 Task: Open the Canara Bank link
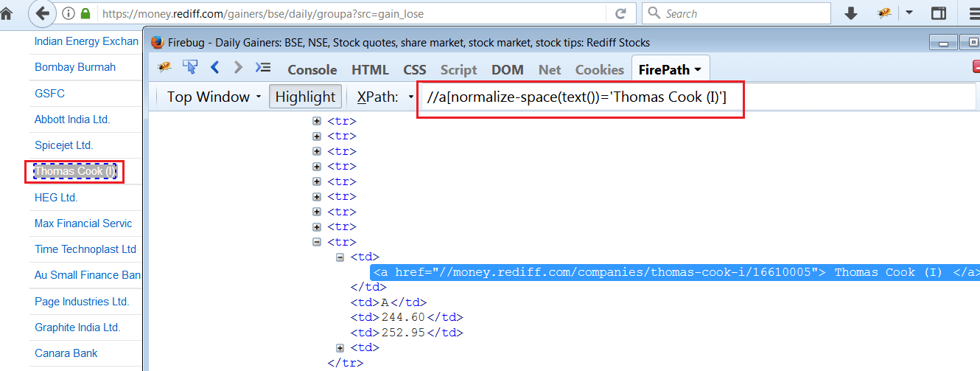coord(66,353)
